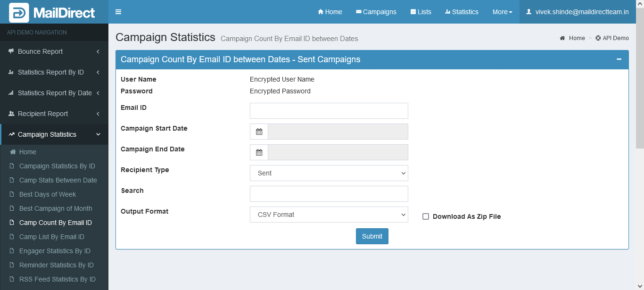Open the Campaigns navbar menu item

tap(376, 12)
